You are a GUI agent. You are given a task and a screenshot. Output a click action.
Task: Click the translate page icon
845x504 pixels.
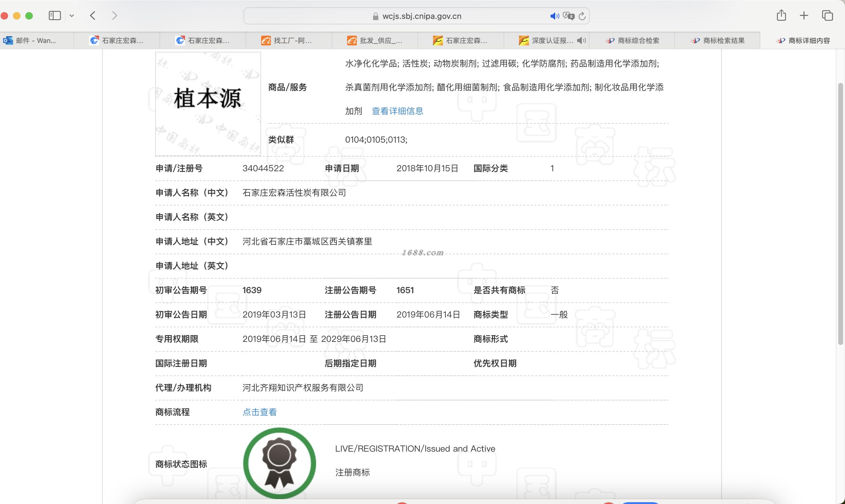[568, 16]
